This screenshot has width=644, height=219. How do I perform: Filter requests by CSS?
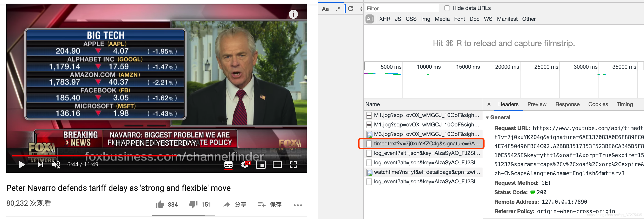[x=411, y=19]
